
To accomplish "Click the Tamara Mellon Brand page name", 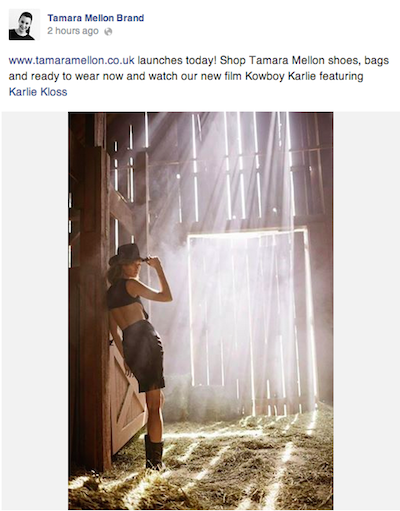I will (x=96, y=18).
